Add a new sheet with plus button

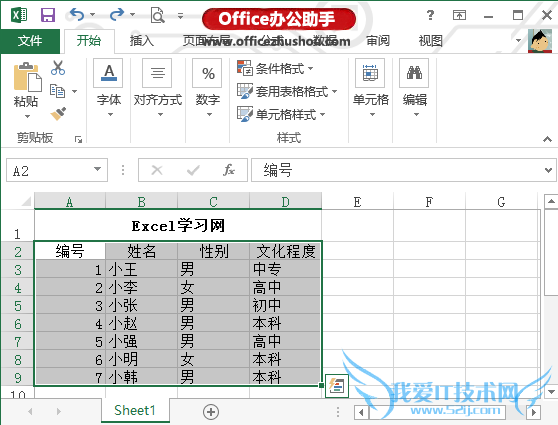[211, 412]
